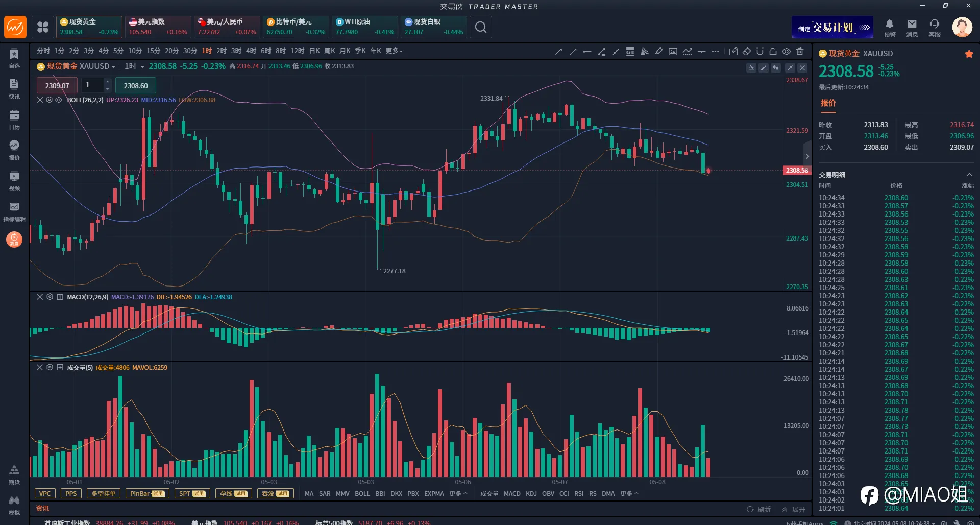The image size is (980, 525).
Task: Open the apps grid icon
Action: pyautogui.click(x=43, y=27)
